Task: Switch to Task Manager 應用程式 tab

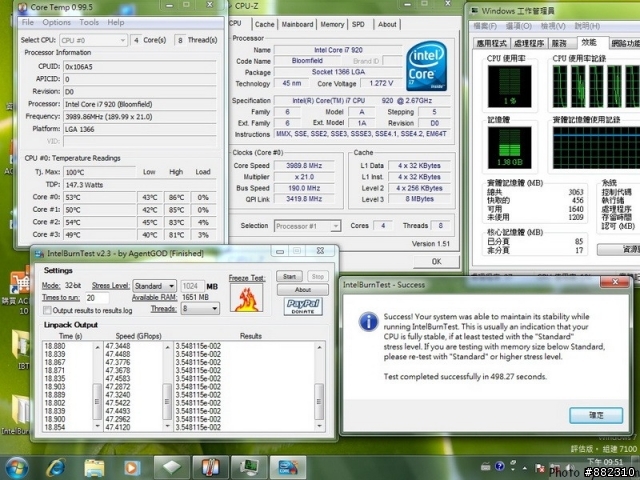Action: pyautogui.click(x=491, y=43)
